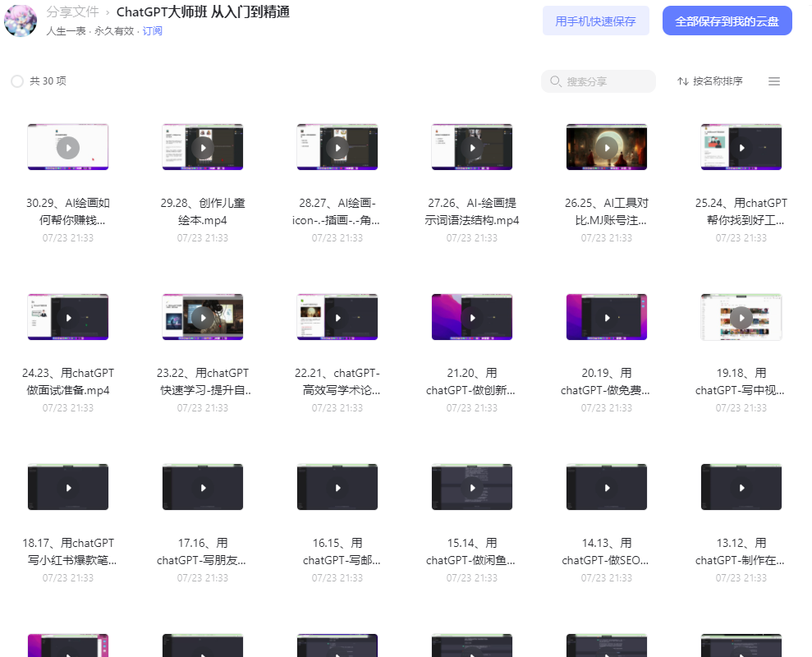The height and width of the screenshot is (657, 812).
Task: Click the title ChatGPT大师班 从入门到精通
Action: [203, 11]
